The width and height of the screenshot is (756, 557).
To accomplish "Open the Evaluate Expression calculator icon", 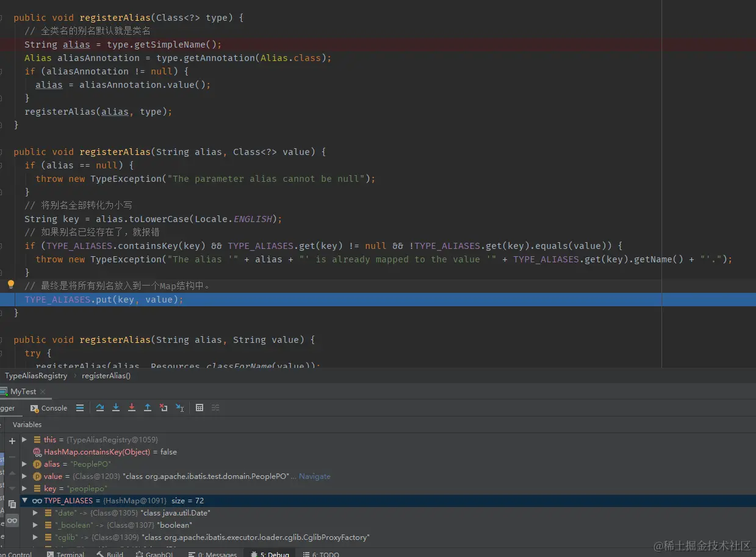I will 200,408.
